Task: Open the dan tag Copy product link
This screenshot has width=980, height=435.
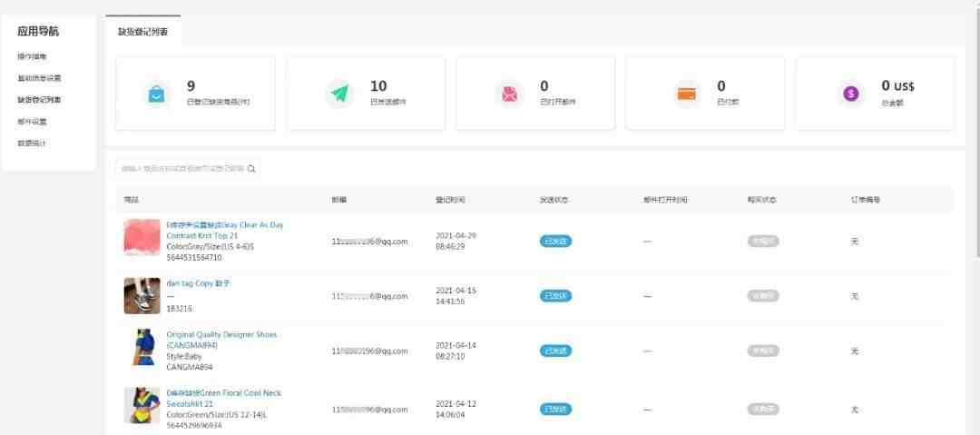Action: tap(198, 283)
